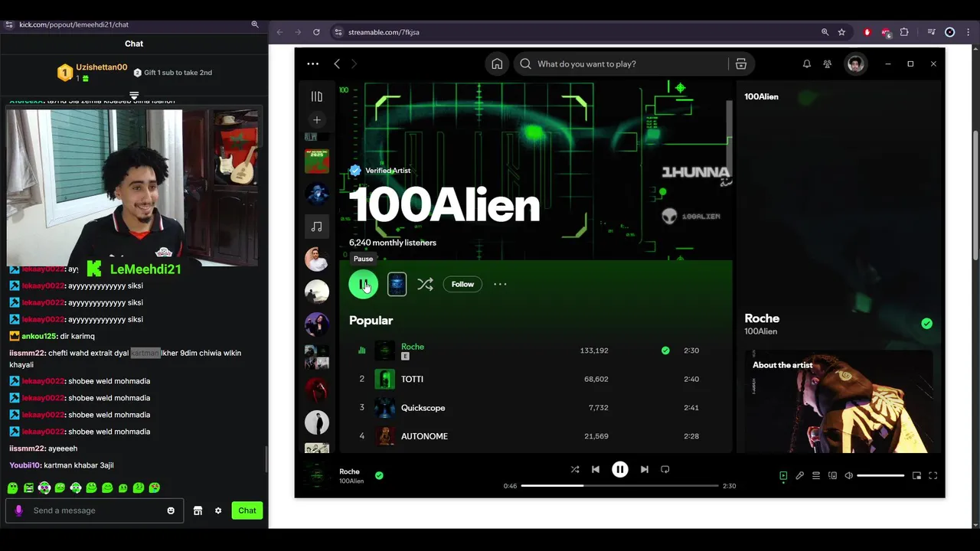Open the Chrome three-dot menu
980x551 pixels.
[x=969, y=32]
